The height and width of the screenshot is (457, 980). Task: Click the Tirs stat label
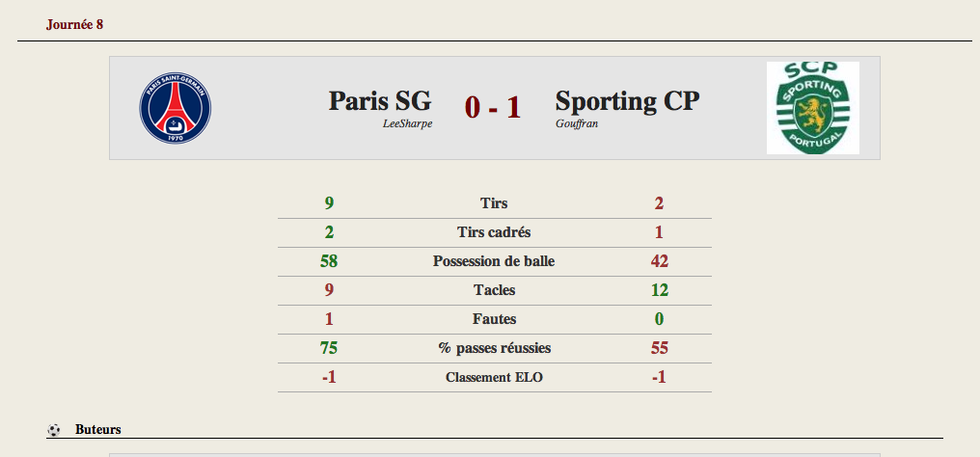[494, 203]
